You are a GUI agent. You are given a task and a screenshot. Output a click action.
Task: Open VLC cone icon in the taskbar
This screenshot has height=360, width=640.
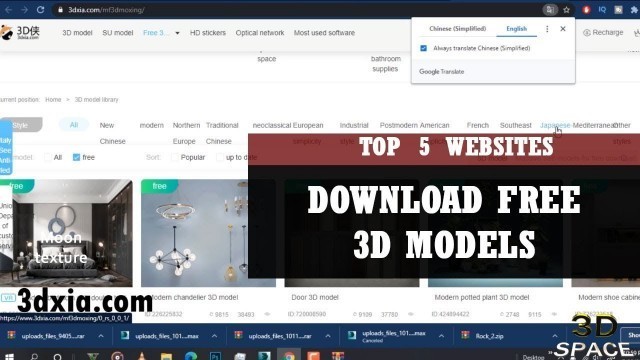(142, 356)
